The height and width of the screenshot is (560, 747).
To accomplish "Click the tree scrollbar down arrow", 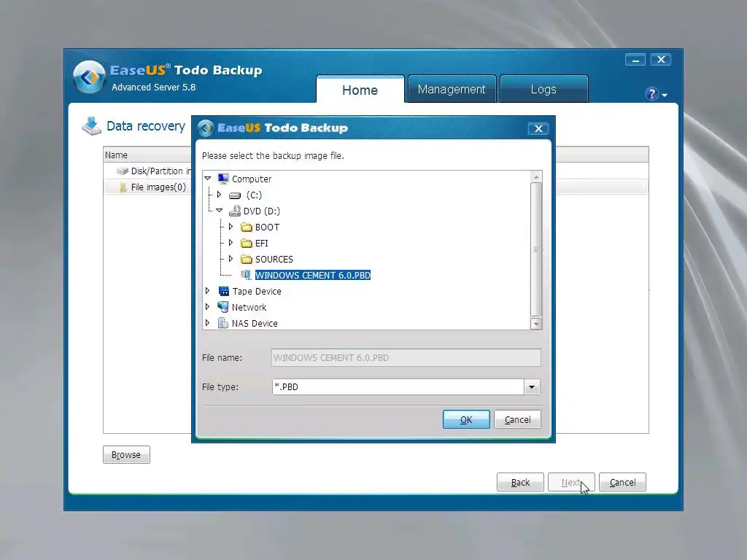I will (536, 323).
